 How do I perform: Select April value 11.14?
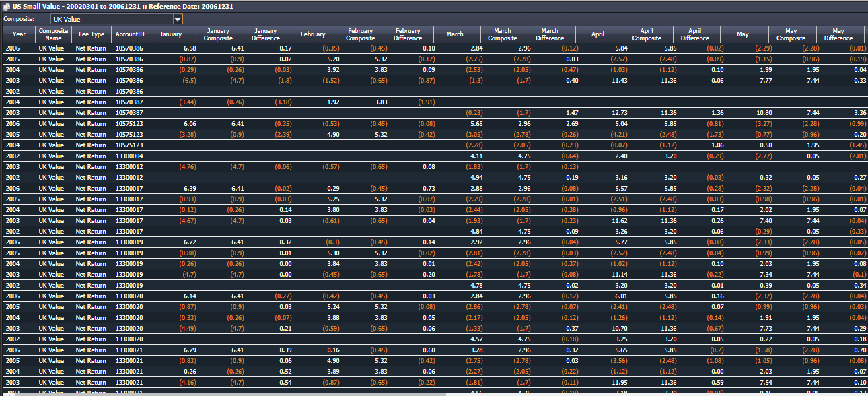(x=618, y=275)
